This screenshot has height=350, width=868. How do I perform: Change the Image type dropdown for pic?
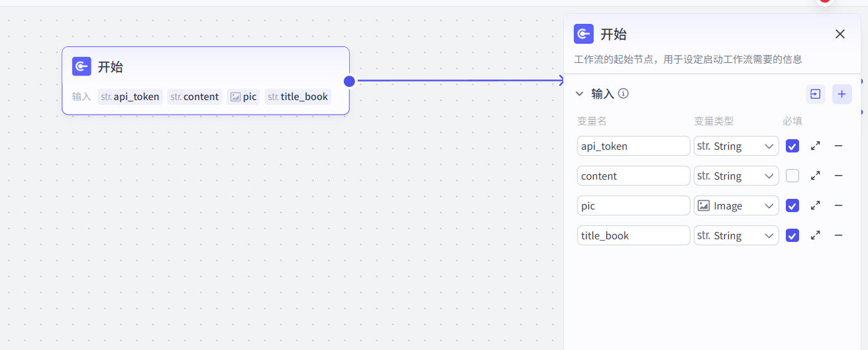tap(736, 205)
